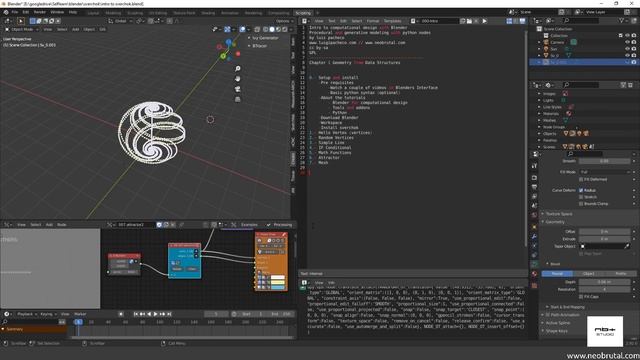Expand the Images data block row

point(539,93)
